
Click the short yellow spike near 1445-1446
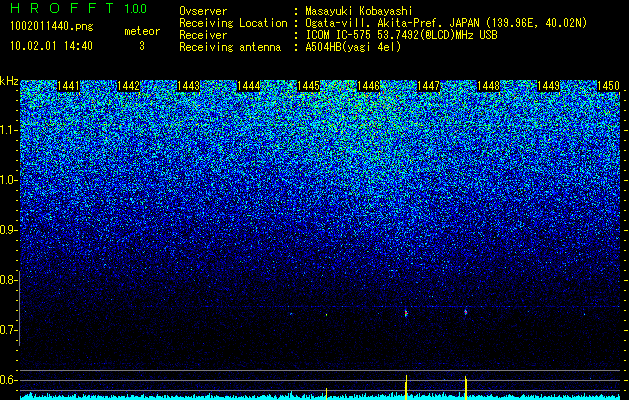tap(327, 394)
